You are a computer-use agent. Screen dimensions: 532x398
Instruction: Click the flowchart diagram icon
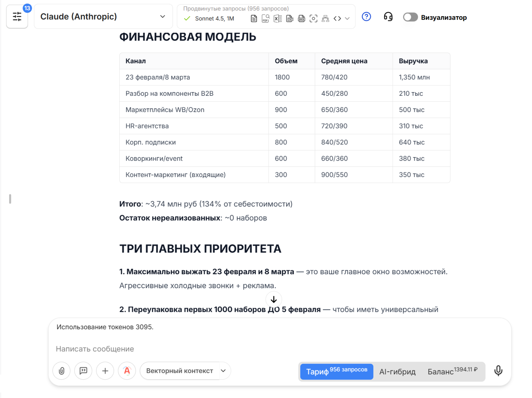tap(325, 18)
